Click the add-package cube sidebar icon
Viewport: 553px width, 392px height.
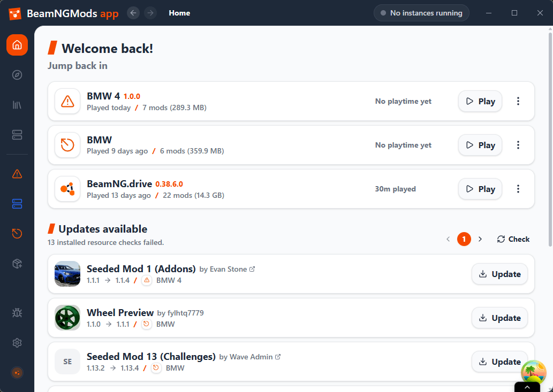[17, 264]
